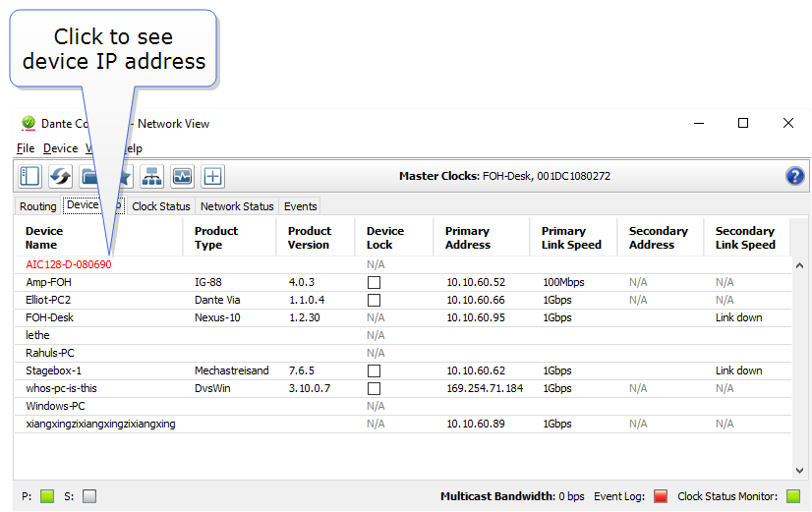Click the red Event Log indicator

[x=661, y=496]
